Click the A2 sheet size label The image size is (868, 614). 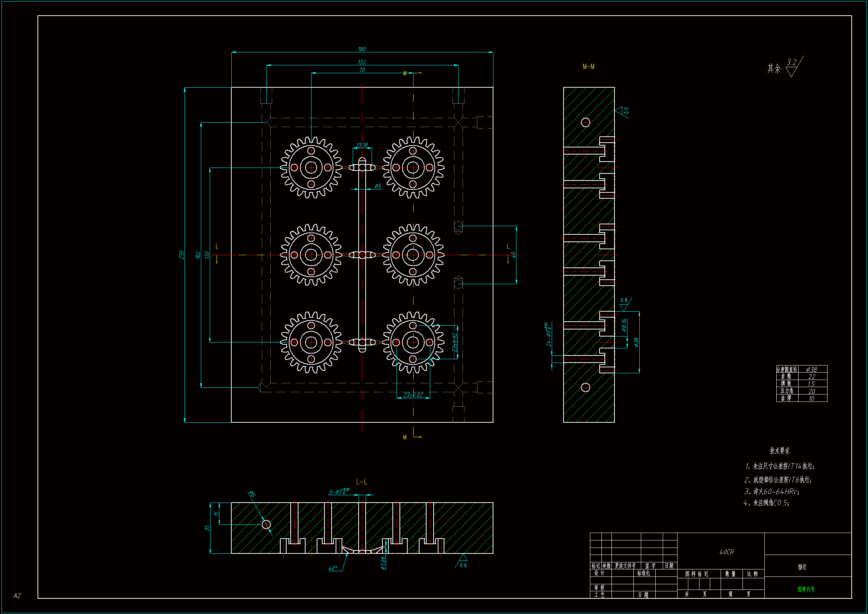pyautogui.click(x=17, y=595)
